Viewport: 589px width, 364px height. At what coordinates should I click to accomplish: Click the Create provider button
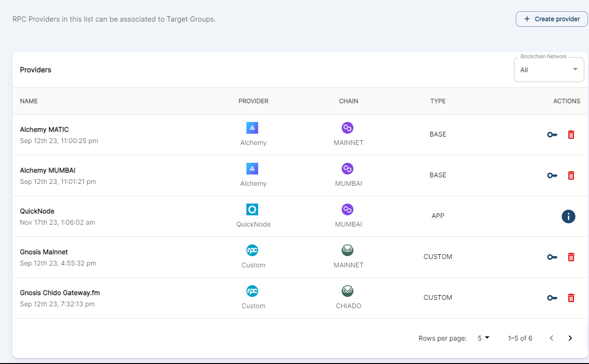552,19
